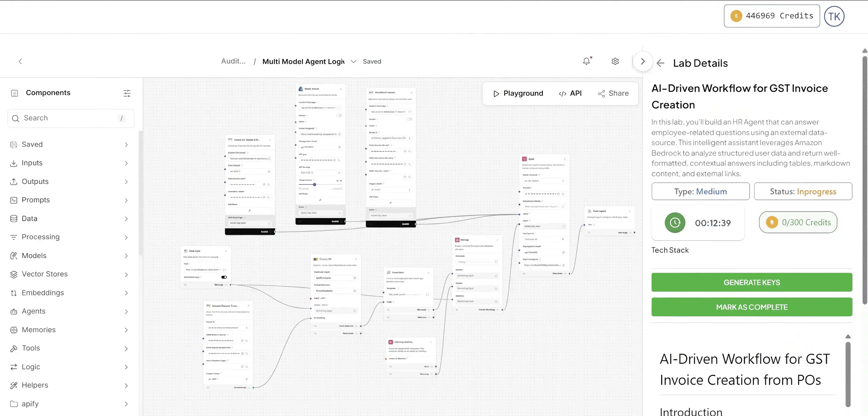Click the Multi Model Agent Logic flow title
868x416 pixels.
(x=303, y=61)
